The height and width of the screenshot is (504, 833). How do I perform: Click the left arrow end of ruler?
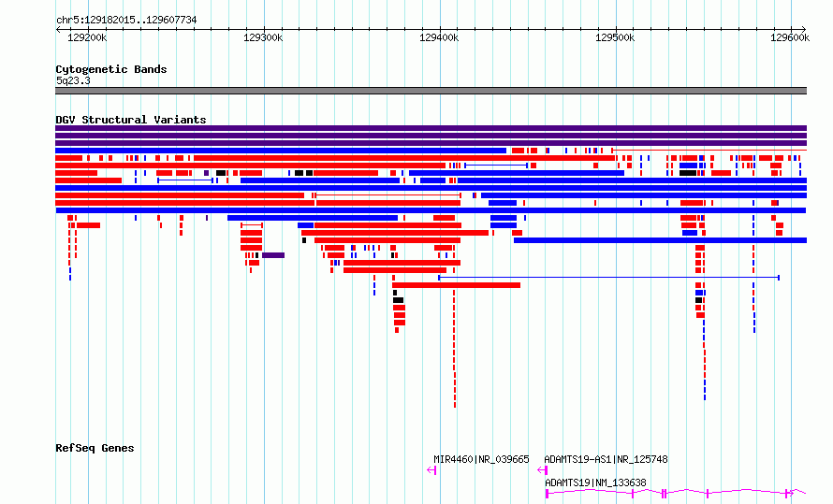[58, 30]
